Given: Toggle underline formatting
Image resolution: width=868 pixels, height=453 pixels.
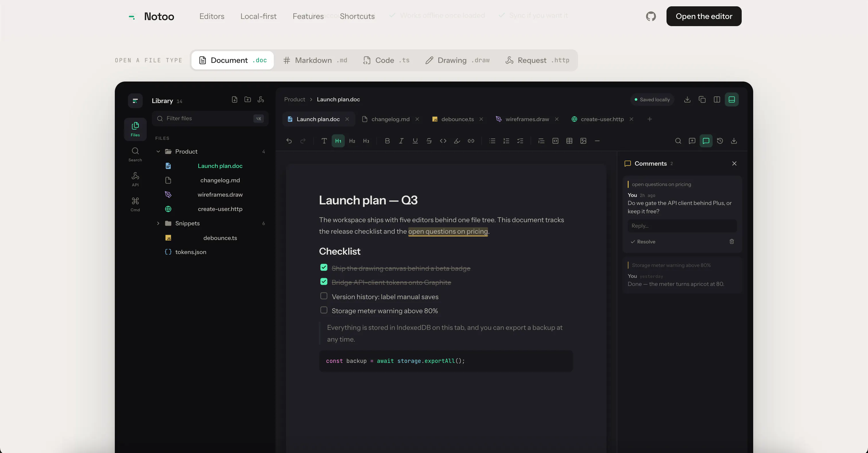Looking at the screenshot, I should pyautogui.click(x=415, y=141).
